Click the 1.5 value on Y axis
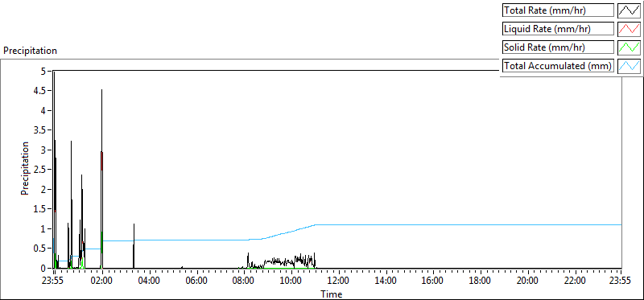The width and height of the screenshot is (644, 300). click(x=40, y=209)
